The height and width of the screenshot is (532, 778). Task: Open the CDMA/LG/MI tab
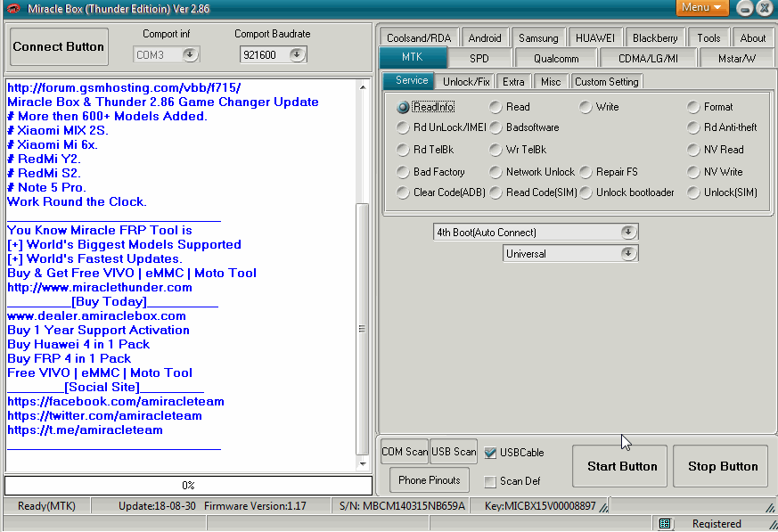(x=648, y=59)
